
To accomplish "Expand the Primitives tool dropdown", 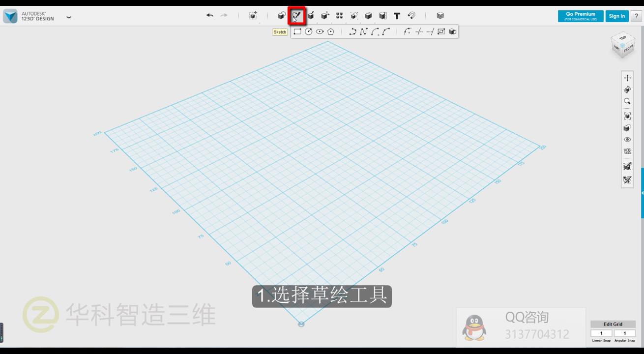I will tap(281, 16).
